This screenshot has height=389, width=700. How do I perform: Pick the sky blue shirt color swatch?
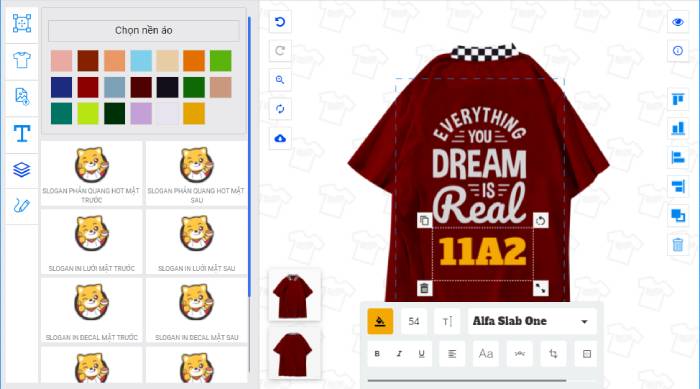coord(141,61)
